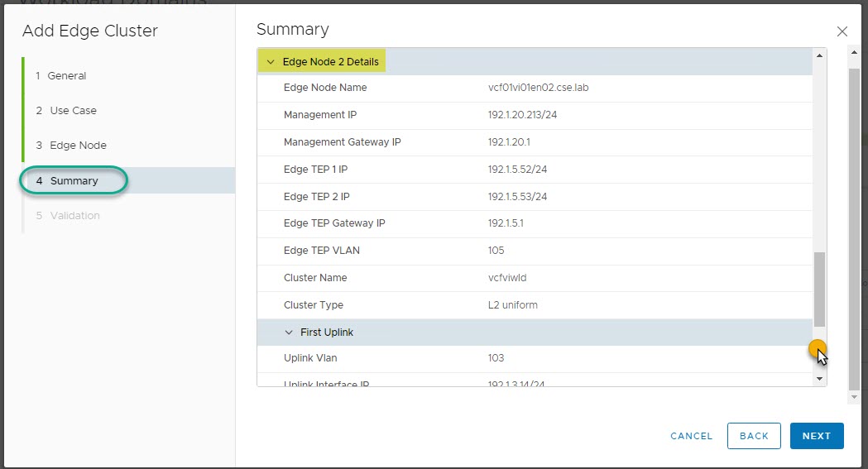Select the edge node name vcf01vi01en02.cse.lab
868x469 pixels.
click(x=538, y=88)
